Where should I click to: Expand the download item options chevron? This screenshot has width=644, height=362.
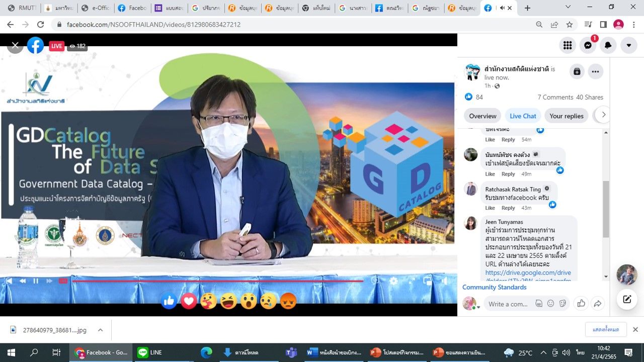tap(100, 330)
